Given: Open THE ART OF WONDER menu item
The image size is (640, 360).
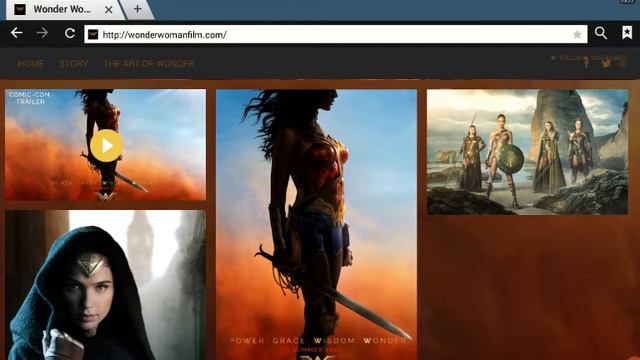Looking at the screenshot, I should [149, 64].
